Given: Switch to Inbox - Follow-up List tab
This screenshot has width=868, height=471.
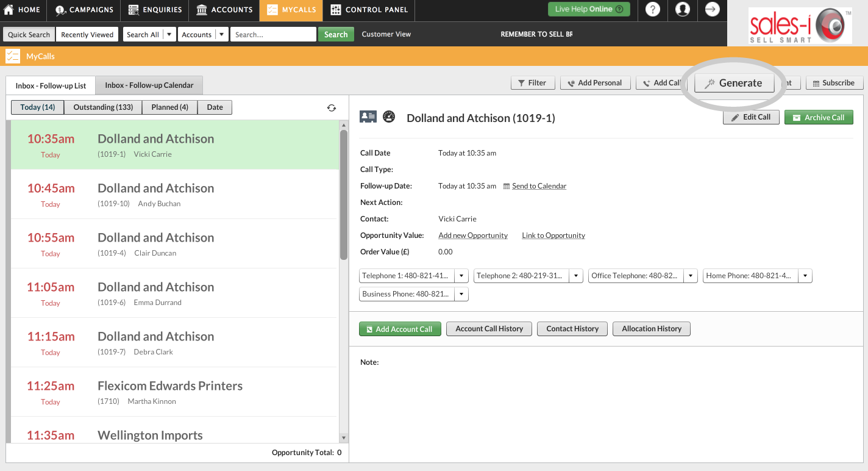Looking at the screenshot, I should [x=51, y=85].
